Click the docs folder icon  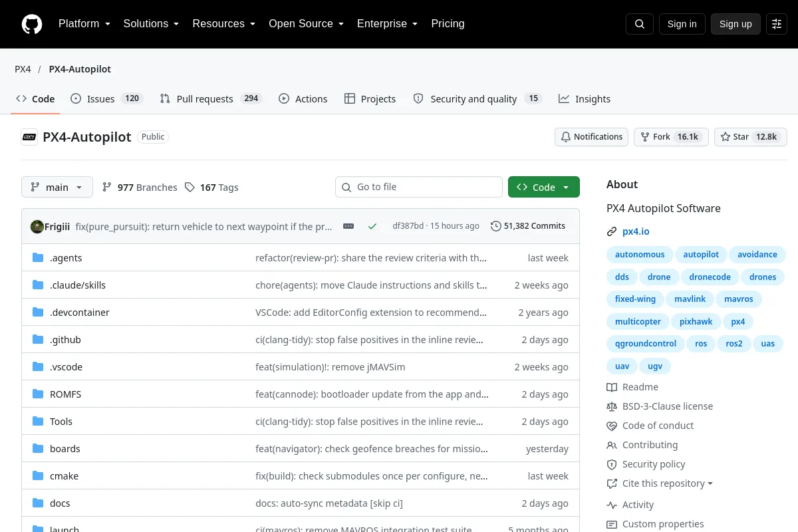coord(38,503)
